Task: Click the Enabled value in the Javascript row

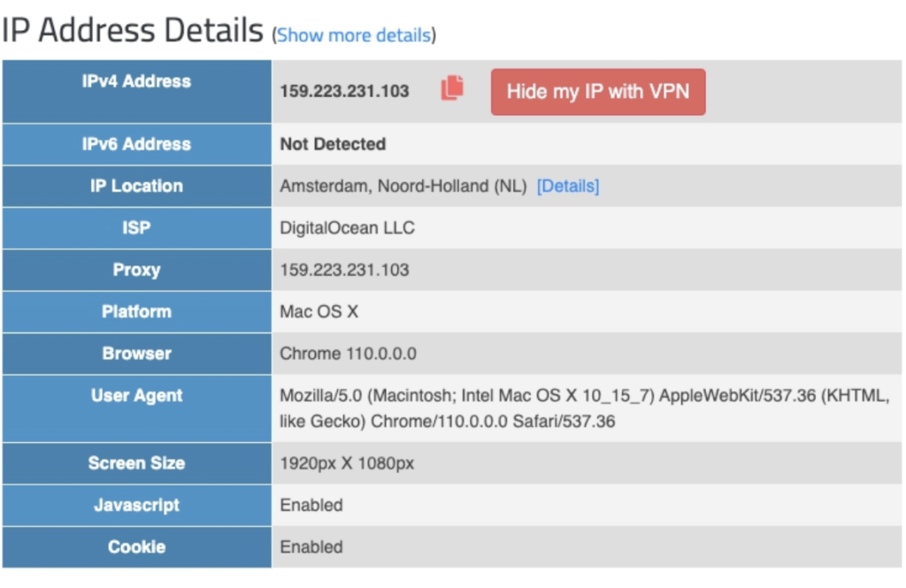Action: click(x=311, y=506)
